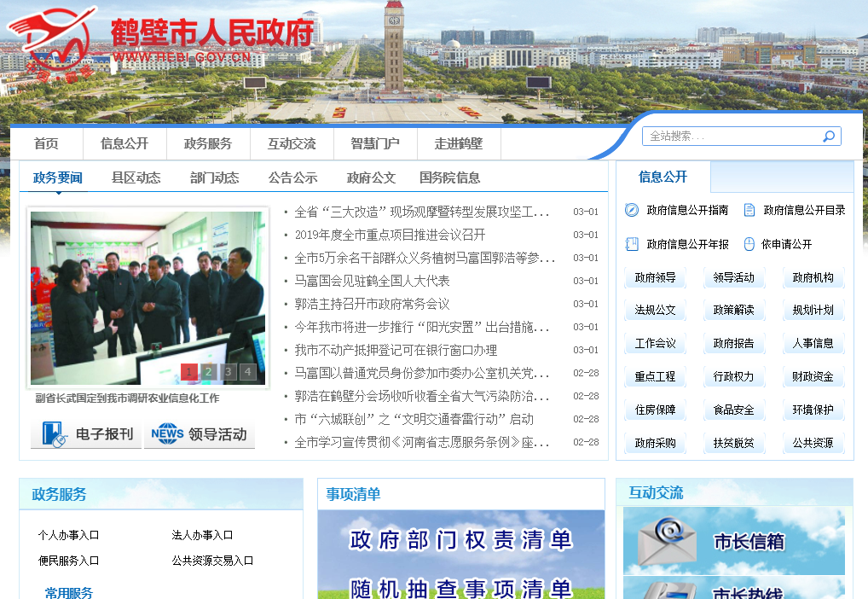Click the search magnifier icon
This screenshot has height=599, width=868.
click(x=829, y=137)
